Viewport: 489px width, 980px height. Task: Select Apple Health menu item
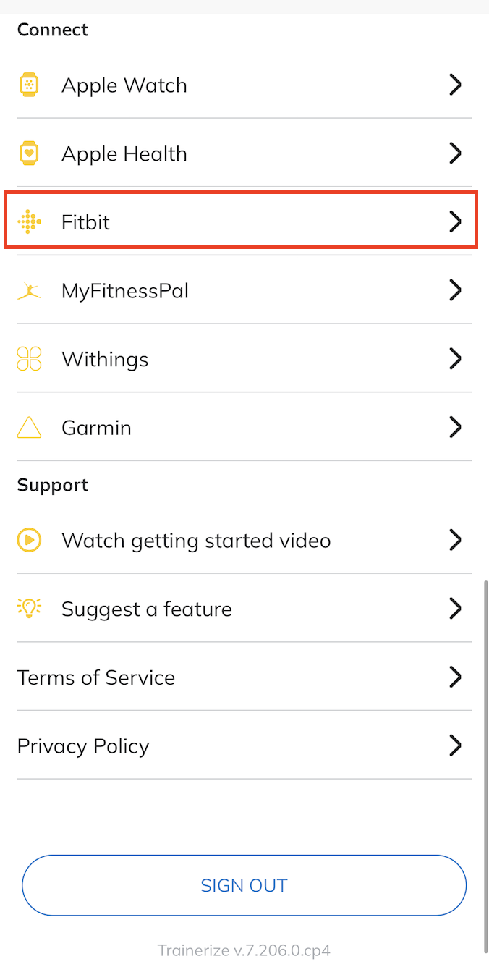click(x=124, y=153)
